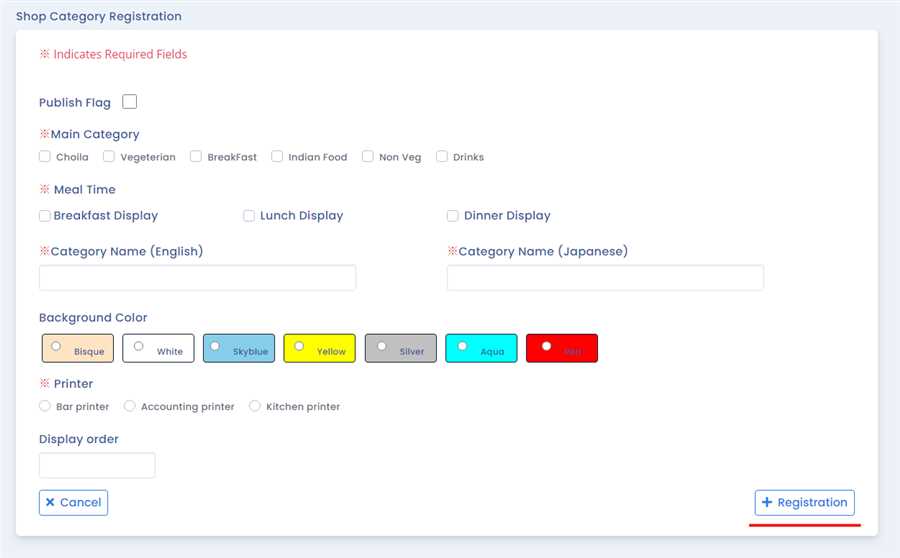
Task: Select the Yellow background color
Action: click(x=299, y=347)
